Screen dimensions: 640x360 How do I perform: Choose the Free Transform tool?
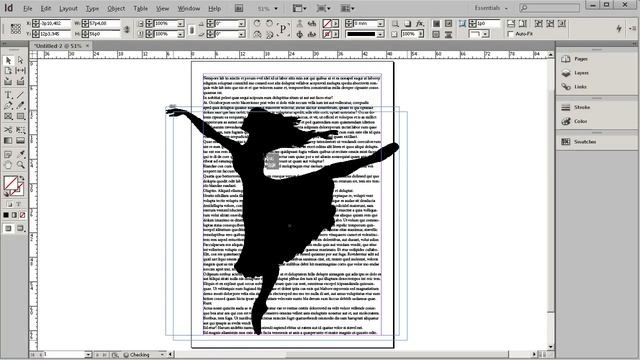tap(20, 130)
